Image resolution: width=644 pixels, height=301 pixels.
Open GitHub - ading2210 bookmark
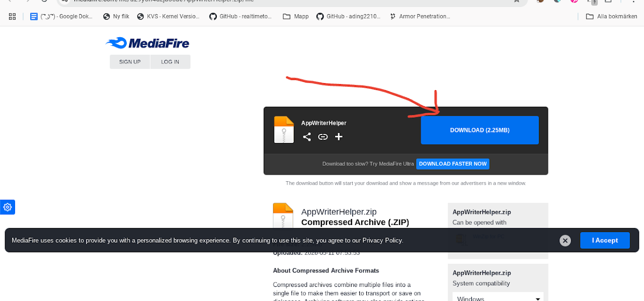348,17
